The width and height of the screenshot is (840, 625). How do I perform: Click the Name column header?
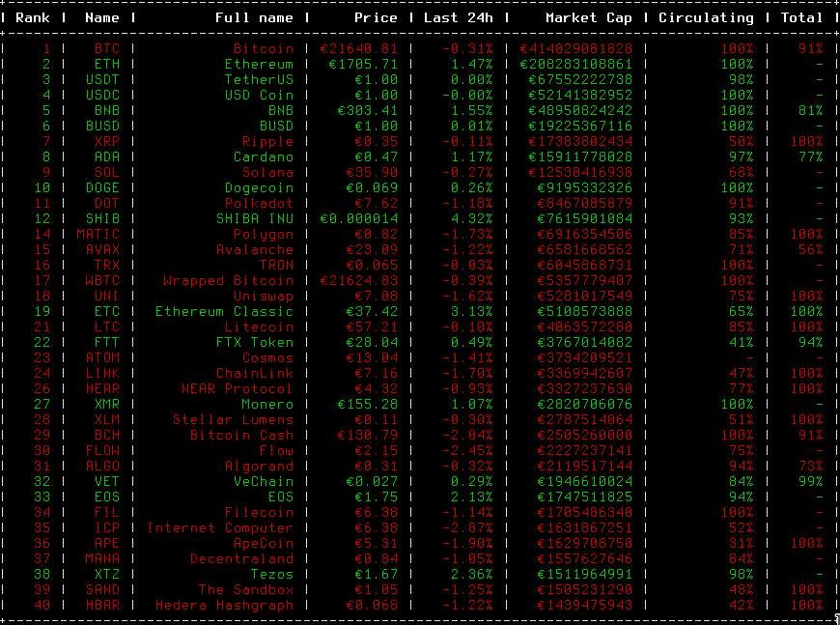pos(101,17)
